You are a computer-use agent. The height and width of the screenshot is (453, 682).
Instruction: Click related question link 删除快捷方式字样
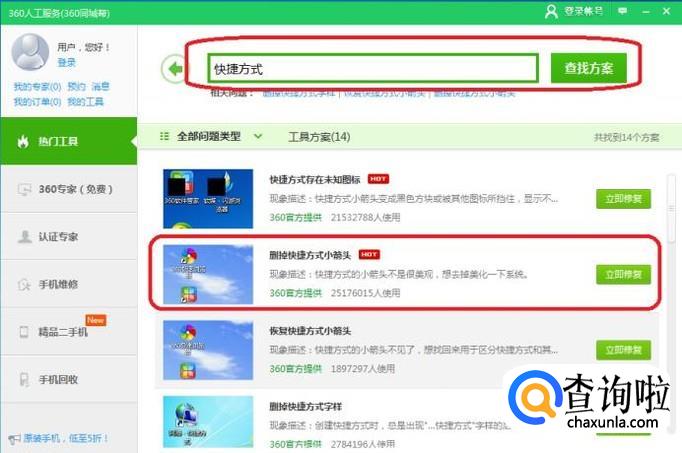(x=299, y=93)
